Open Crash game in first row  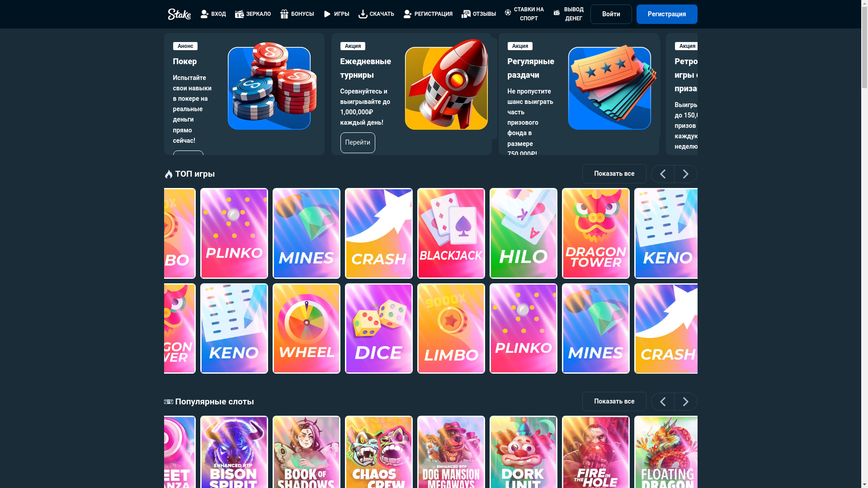pos(378,233)
